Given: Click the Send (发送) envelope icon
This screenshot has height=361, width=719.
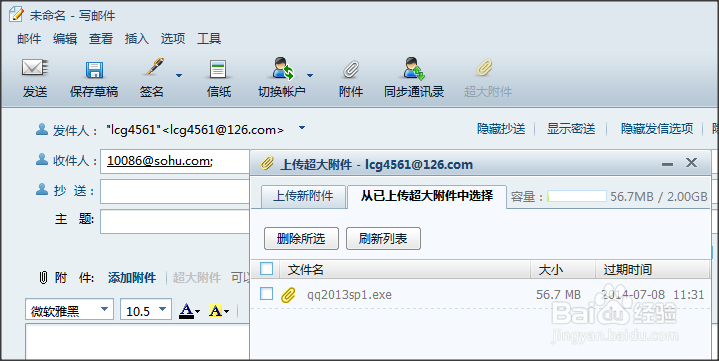Looking at the screenshot, I should pos(34,68).
